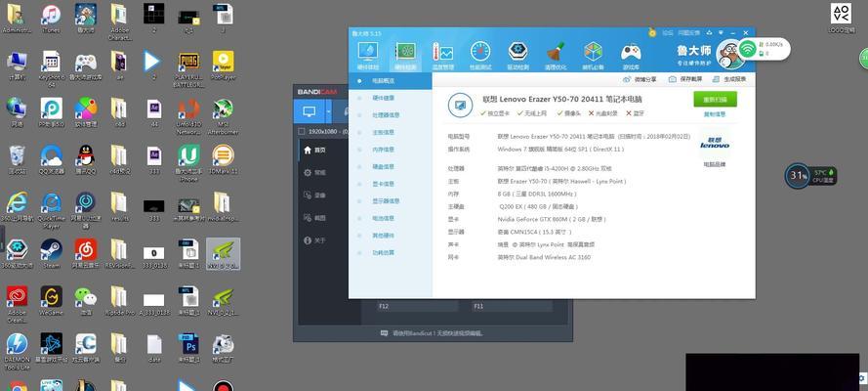Screen dimensions: 868x391
Task: Click the green 重新扫描 rescan button
Action: (x=716, y=100)
